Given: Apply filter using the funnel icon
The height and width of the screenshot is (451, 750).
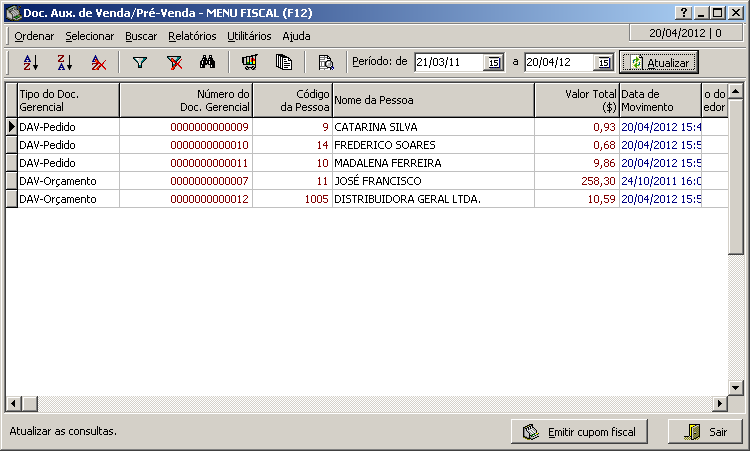Looking at the screenshot, I should click(140, 62).
